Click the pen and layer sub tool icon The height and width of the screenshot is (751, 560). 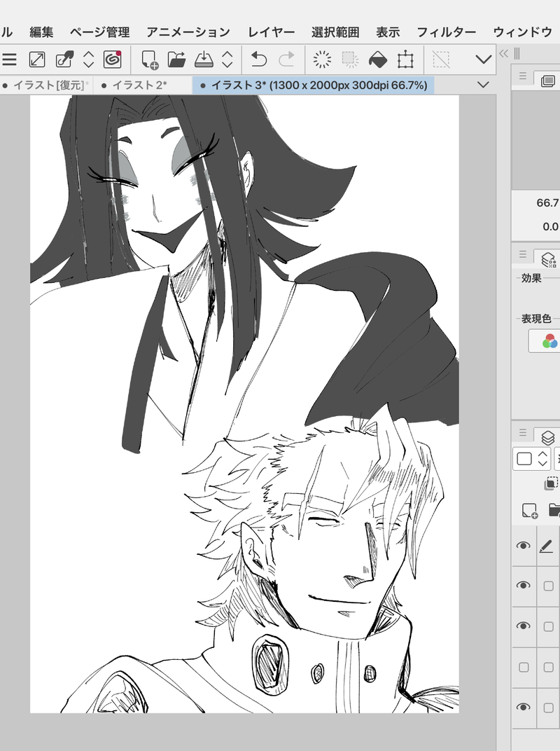[x=64, y=60]
